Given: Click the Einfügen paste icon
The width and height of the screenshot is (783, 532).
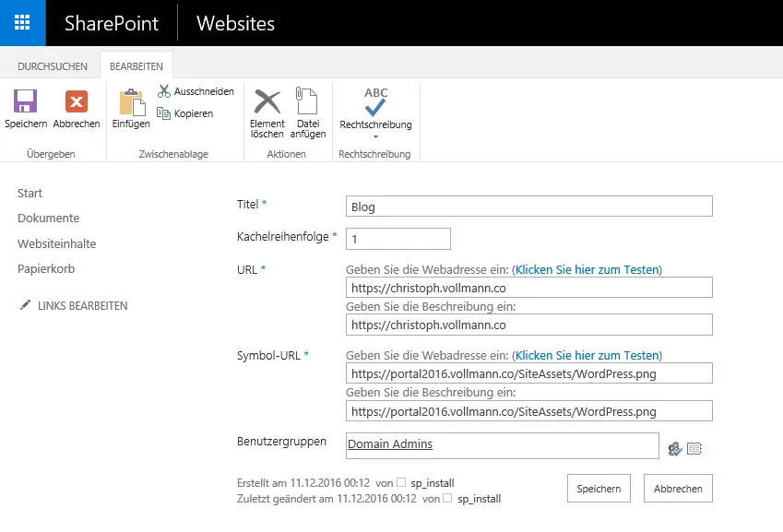Looking at the screenshot, I should [x=132, y=102].
